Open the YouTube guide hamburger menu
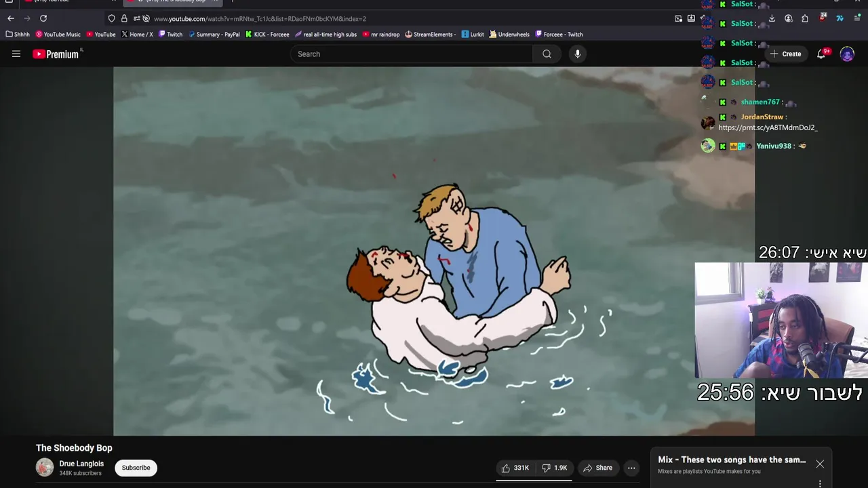Viewport: 868px width, 488px height. (16, 54)
